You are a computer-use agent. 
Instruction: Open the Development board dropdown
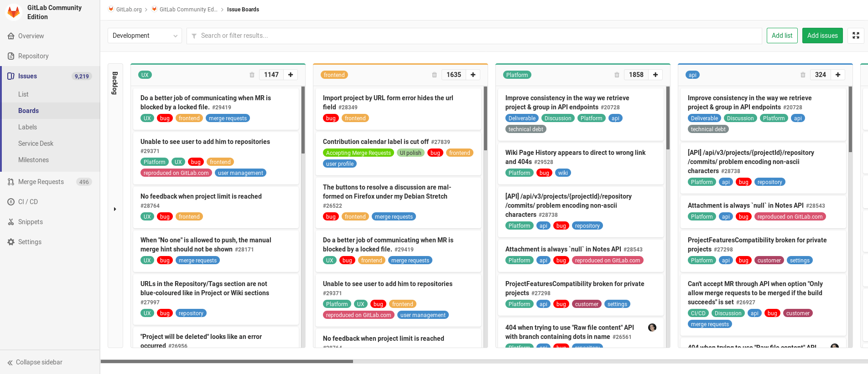(x=145, y=36)
